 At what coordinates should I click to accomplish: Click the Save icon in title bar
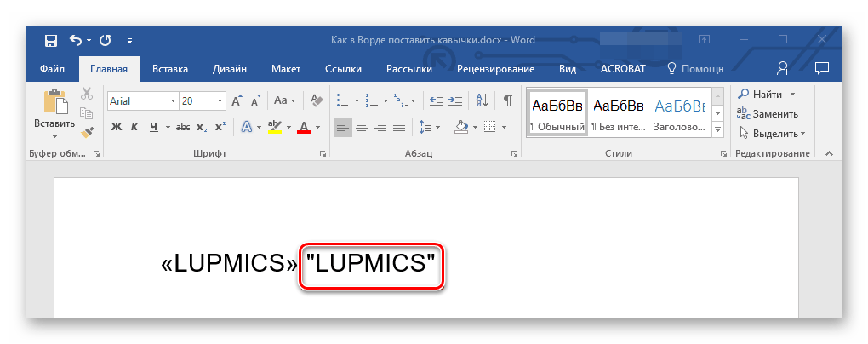[x=50, y=40]
